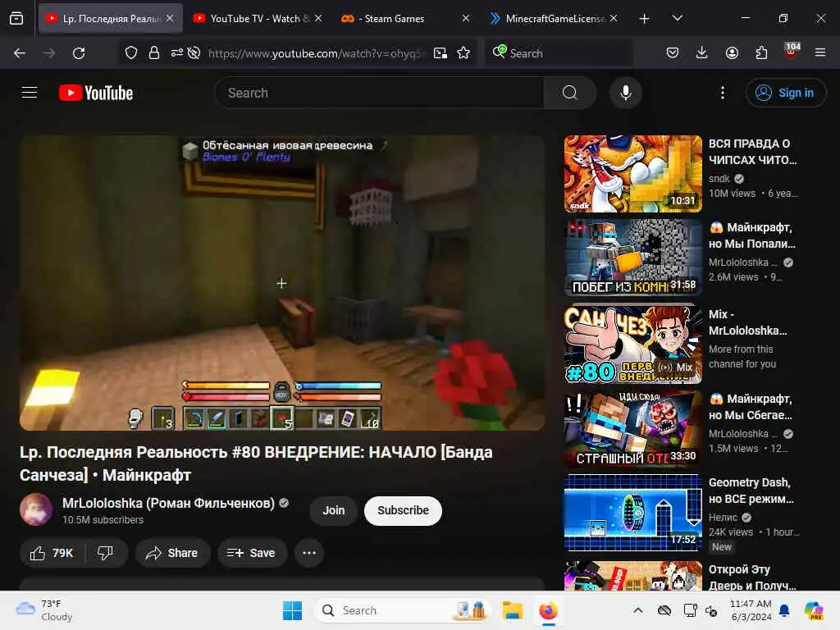840x630 pixels.
Task: Close the Steam Games tab
Action: [466, 18]
